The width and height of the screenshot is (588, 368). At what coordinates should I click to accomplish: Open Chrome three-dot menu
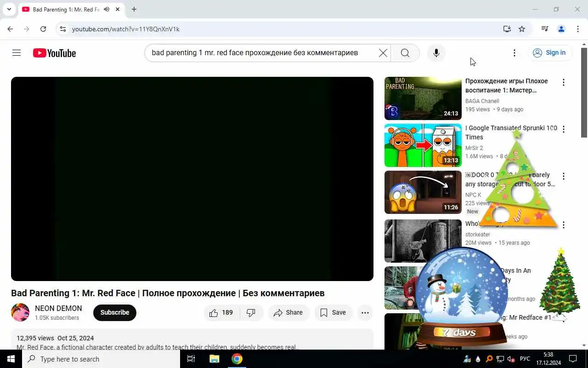pos(577,29)
